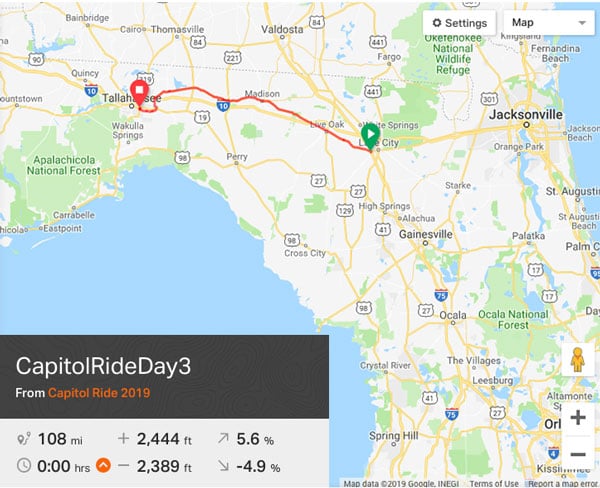Click Report a map error
The height and width of the screenshot is (488, 600).
click(x=562, y=483)
